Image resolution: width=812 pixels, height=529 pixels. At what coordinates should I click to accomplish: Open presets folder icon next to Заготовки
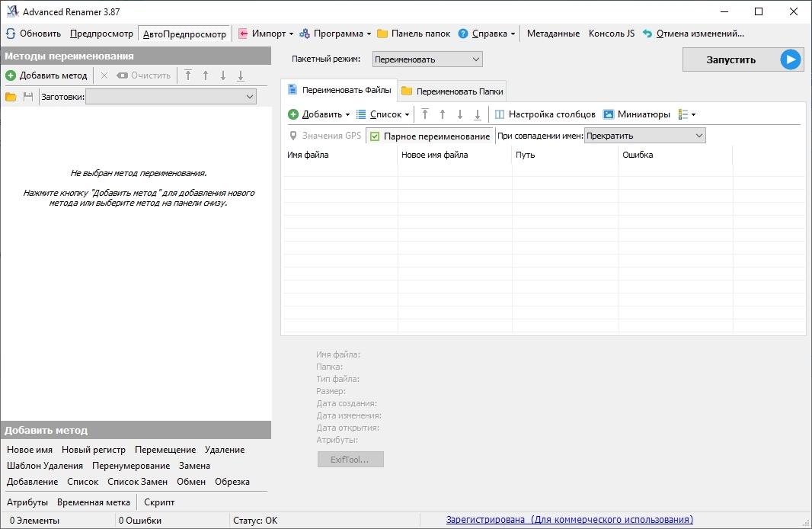[11, 97]
